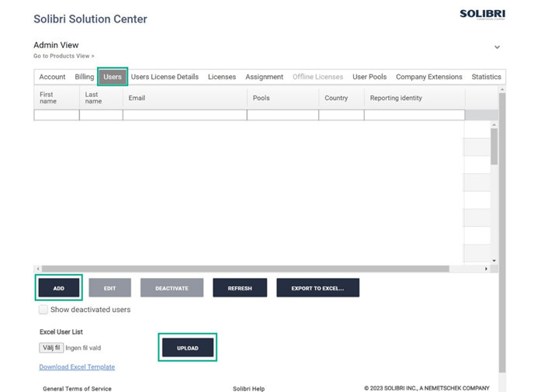The height and width of the screenshot is (392, 534).
Task: Click the Solibri logo
Action: (481, 15)
